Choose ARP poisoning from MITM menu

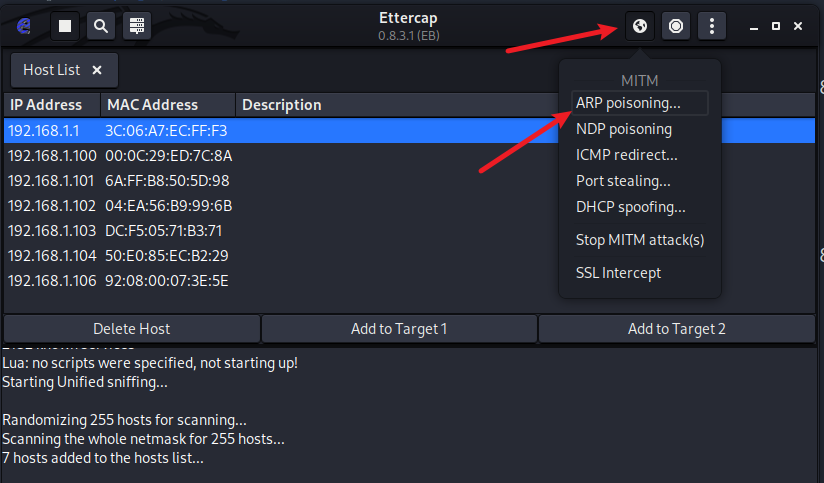click(640, 103)
